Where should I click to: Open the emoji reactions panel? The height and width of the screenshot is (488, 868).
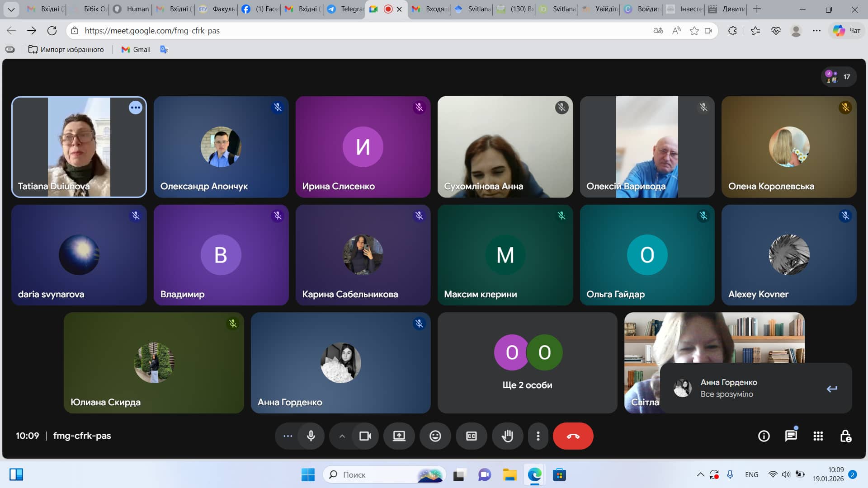pos(435,436)
